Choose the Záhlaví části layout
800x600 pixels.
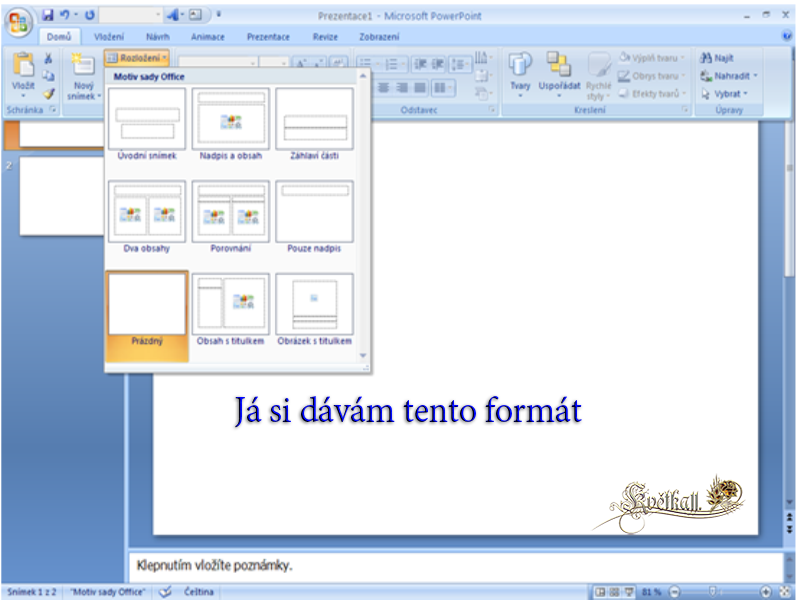tap(314, 124)
